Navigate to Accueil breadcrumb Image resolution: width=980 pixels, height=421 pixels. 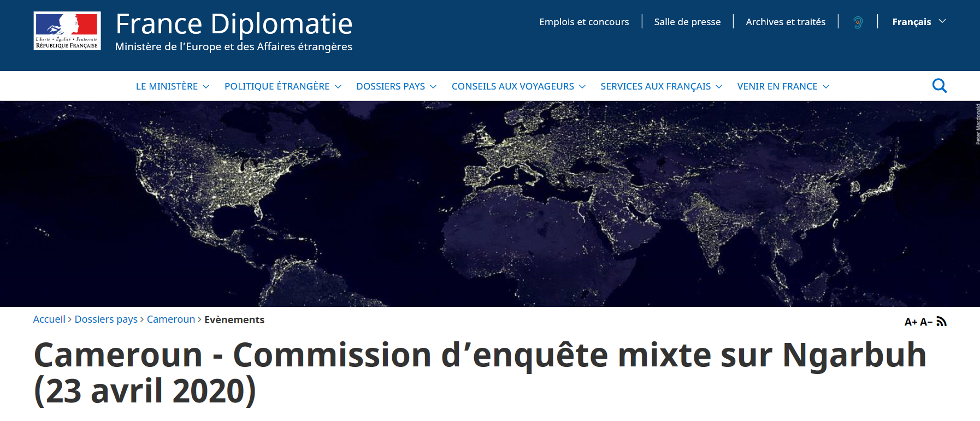point(49,319)
